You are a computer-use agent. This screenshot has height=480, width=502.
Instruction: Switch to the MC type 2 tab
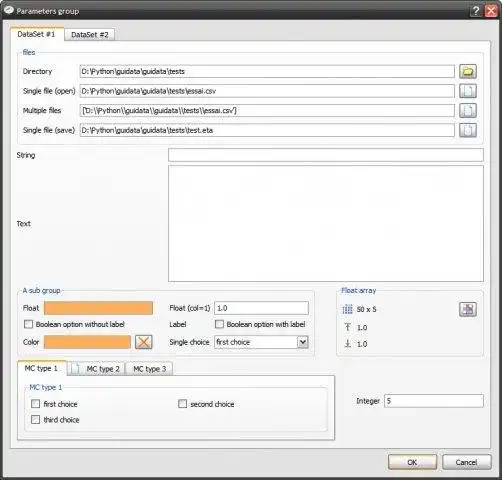click(96, 369)
